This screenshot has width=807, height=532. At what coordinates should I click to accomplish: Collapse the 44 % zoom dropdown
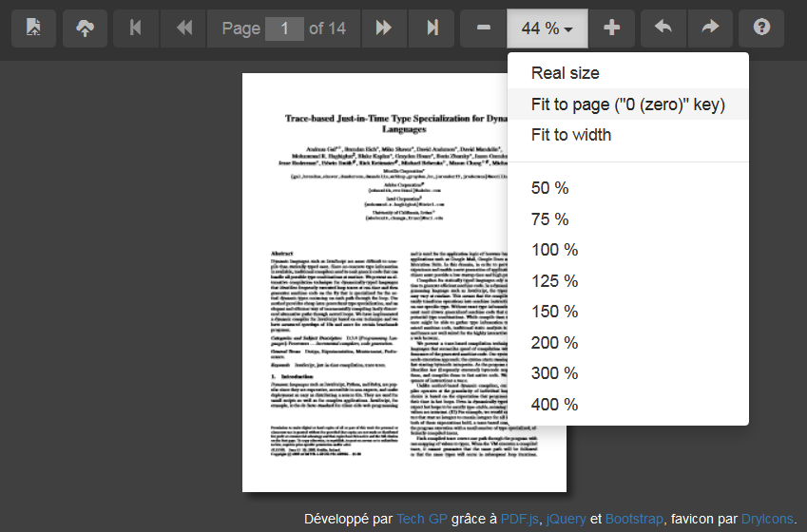548,28
